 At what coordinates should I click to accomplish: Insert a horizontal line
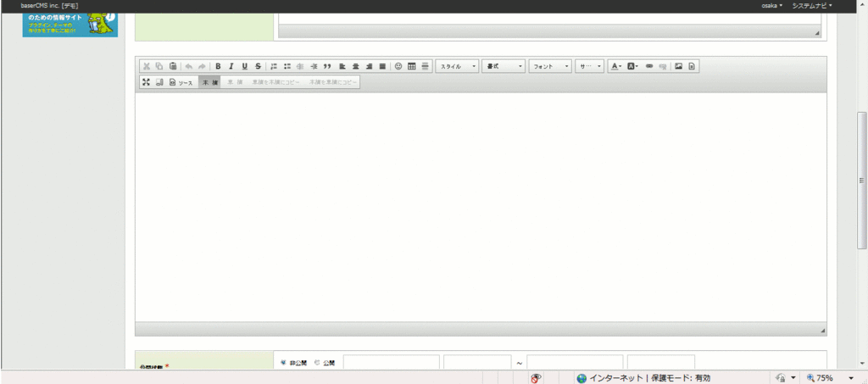tap(426, 66)
